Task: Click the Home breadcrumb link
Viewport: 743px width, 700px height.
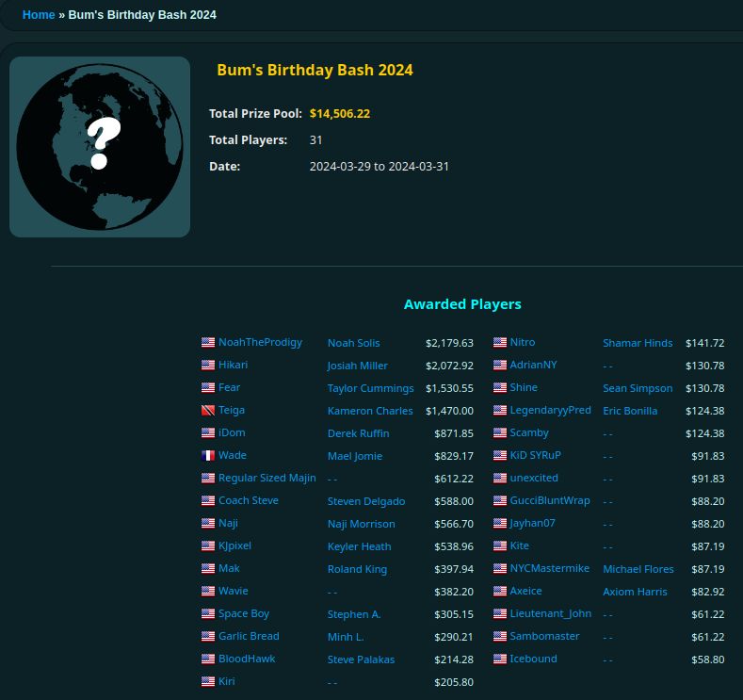Action: click(x=39, y=15)
